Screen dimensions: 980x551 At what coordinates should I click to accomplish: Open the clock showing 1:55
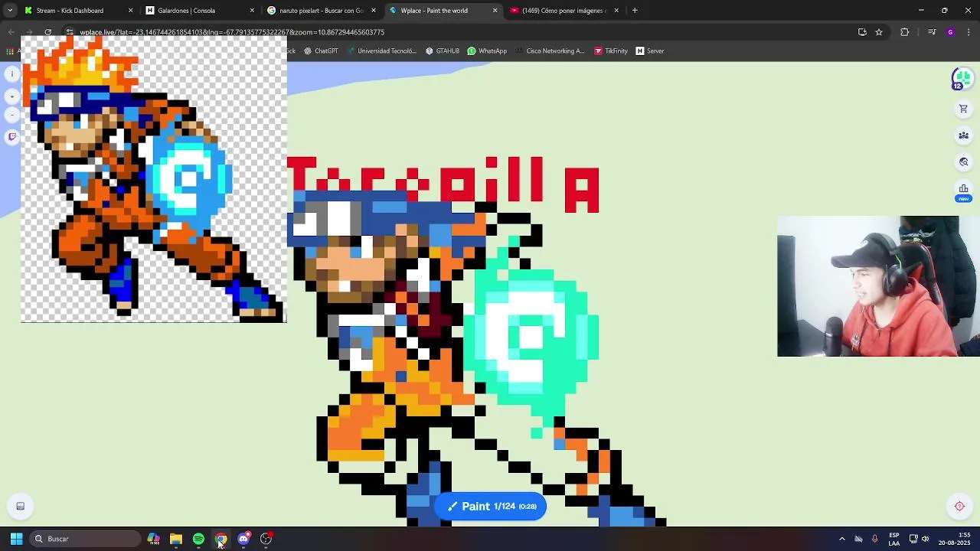954,539
